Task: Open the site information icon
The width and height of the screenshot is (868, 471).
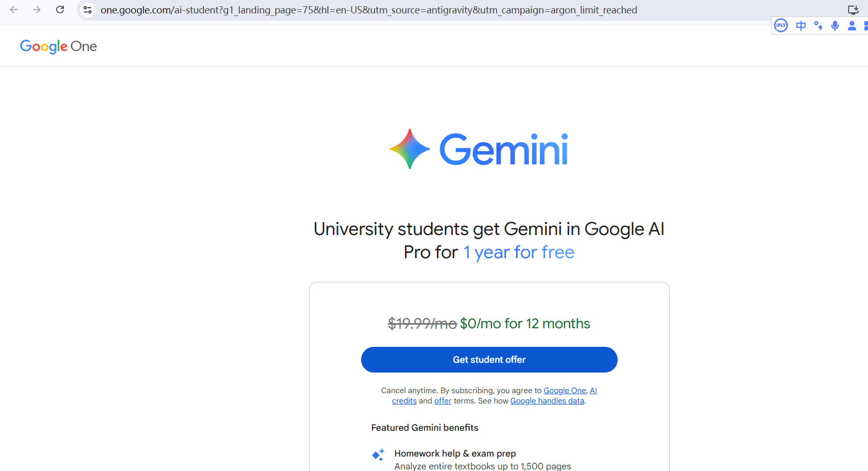Action: 88,10
